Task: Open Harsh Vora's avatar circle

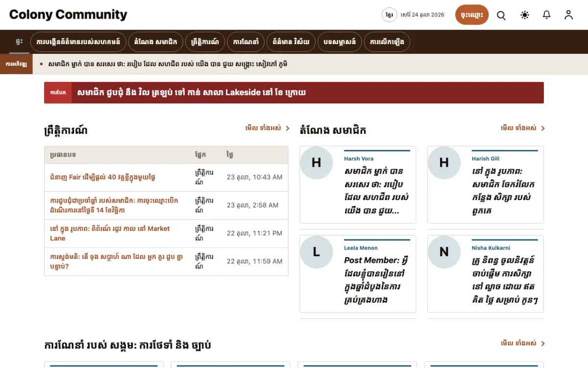Action: pyautogui.click(x=317, y=162)
